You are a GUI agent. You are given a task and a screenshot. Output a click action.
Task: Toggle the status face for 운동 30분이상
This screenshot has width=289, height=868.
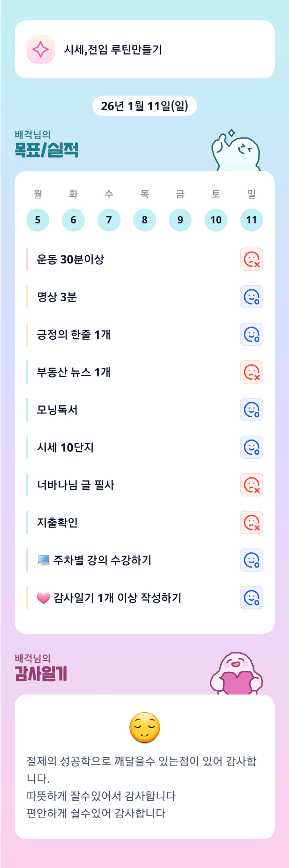pos(251,259)
